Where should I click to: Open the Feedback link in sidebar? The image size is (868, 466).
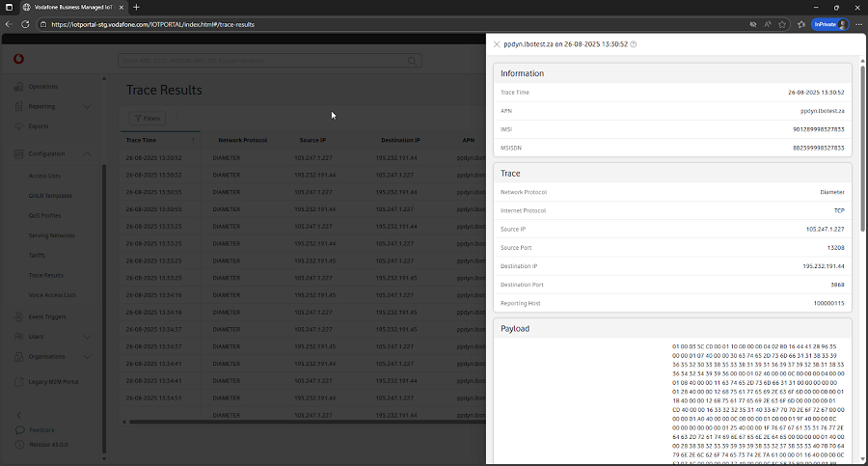coord(41,429)
